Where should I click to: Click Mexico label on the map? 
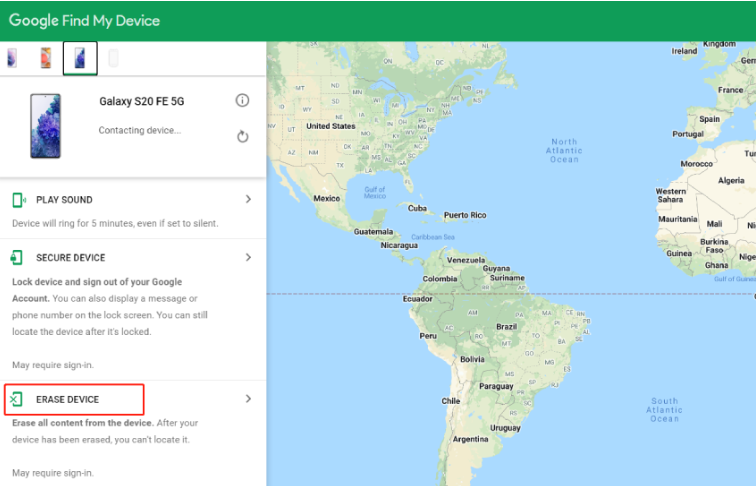[x=326, y=198]
